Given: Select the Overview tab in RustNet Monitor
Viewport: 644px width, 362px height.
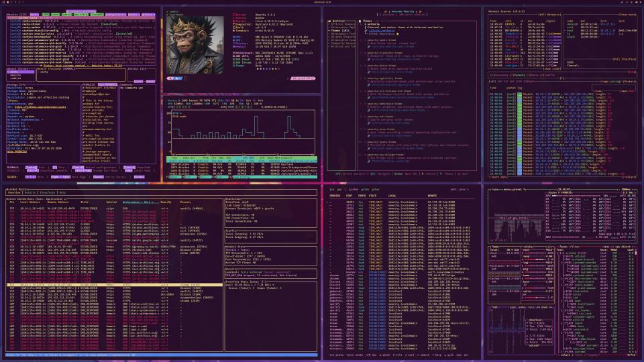Looking at the screenshot, I should 14,192.
